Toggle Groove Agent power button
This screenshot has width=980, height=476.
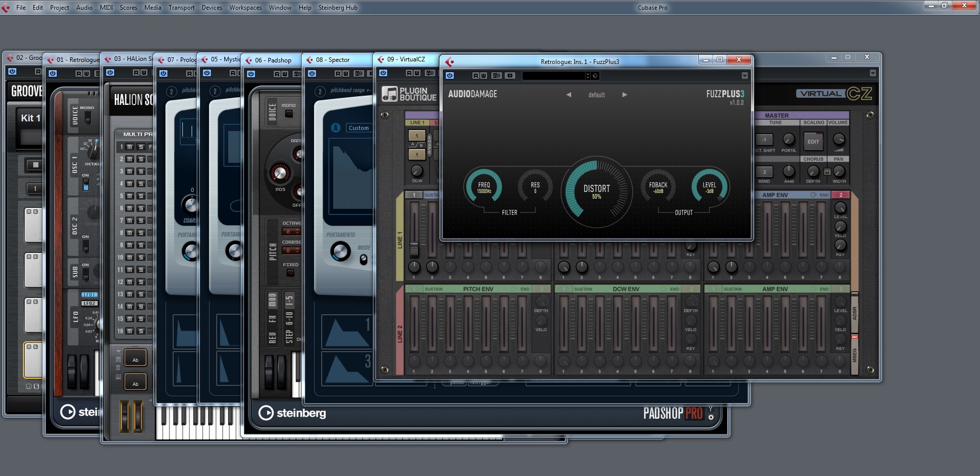coord(12,71)
